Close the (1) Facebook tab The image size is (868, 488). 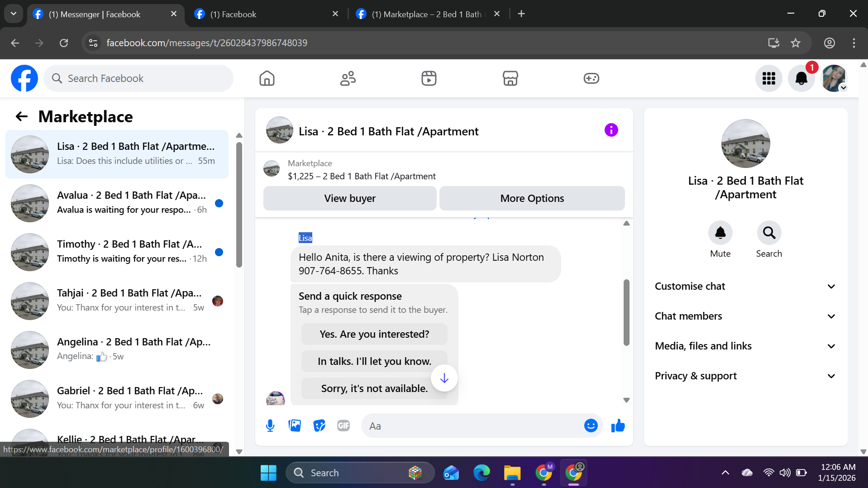(335, 14)
